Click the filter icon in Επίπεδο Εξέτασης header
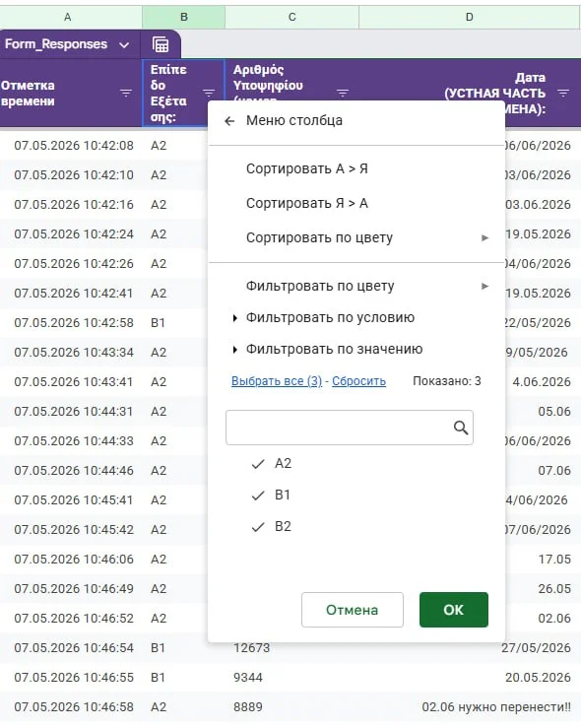 [209, 93]
